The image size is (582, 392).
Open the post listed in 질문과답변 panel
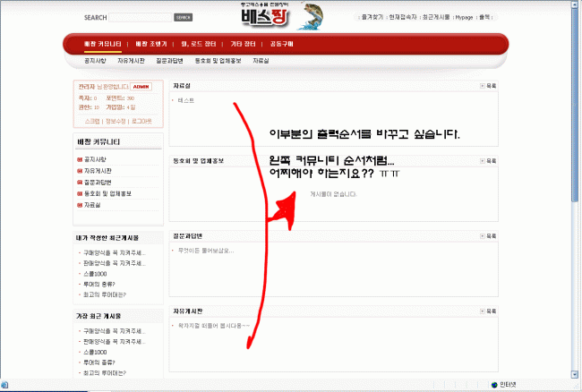pyautogui.click(x=206, y=251)
